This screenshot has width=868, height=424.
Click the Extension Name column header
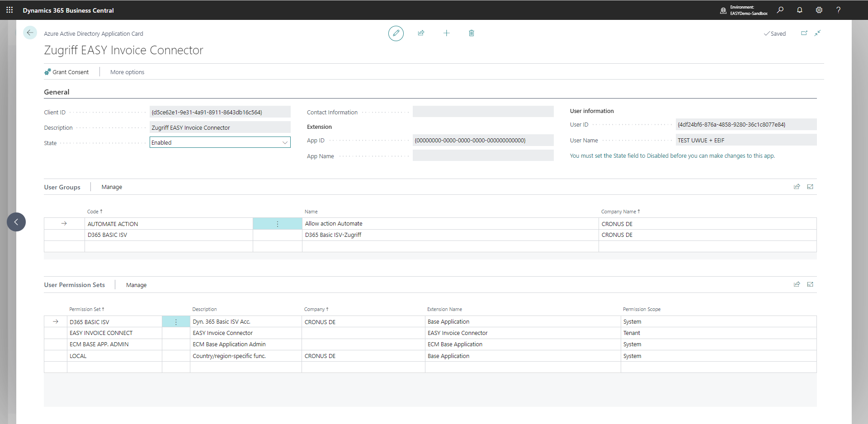[444, 309]
